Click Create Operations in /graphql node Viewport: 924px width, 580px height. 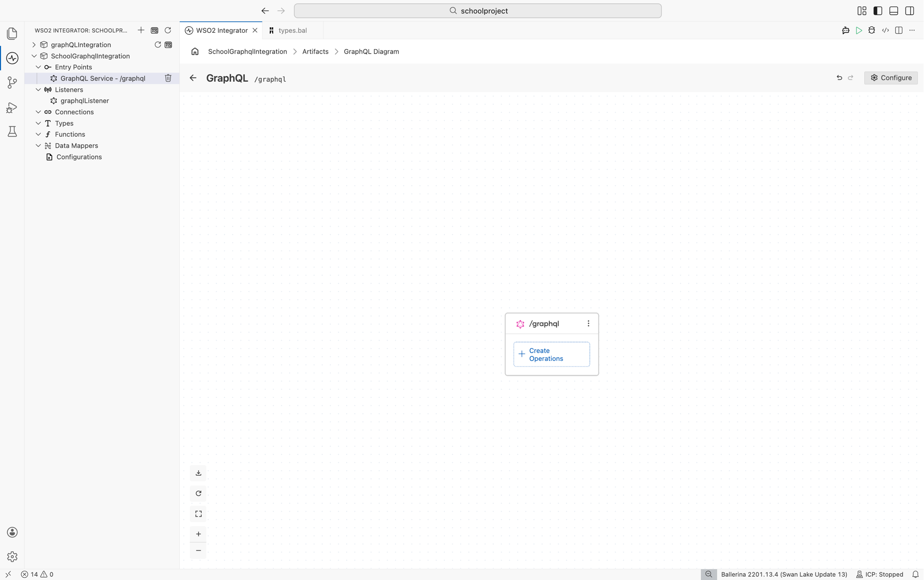[x=552, y=354]
